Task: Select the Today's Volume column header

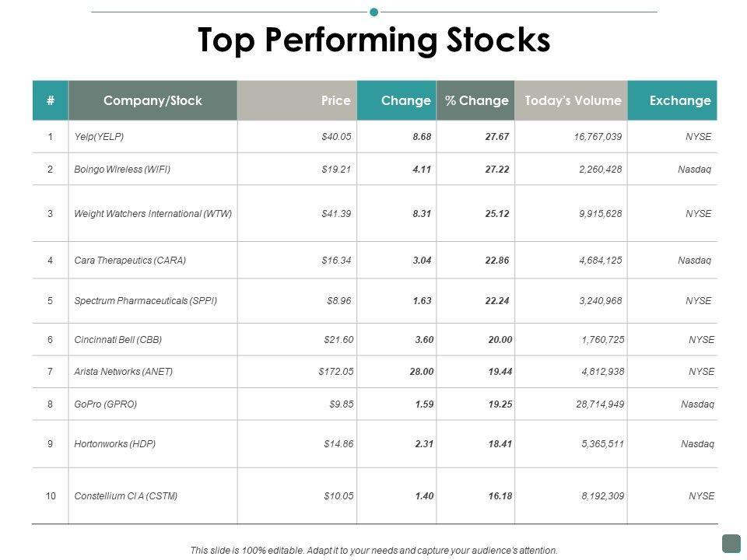Action: [573, 100]
